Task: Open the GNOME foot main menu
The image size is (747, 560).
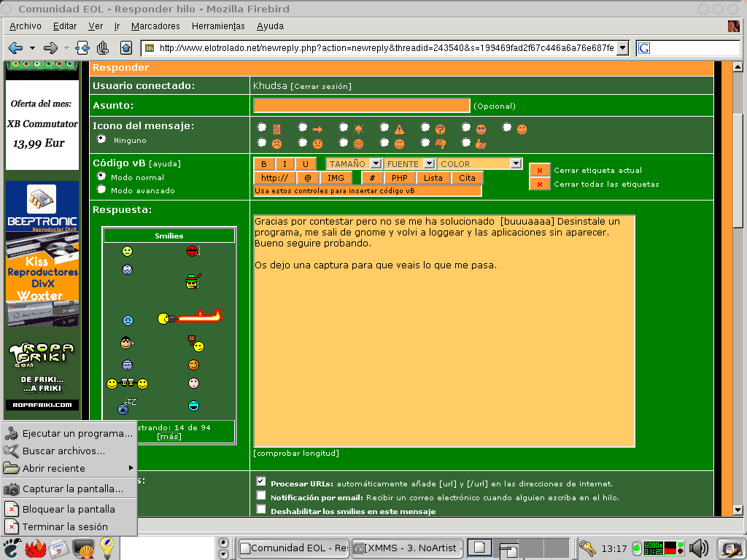Action: pos(12,548)
